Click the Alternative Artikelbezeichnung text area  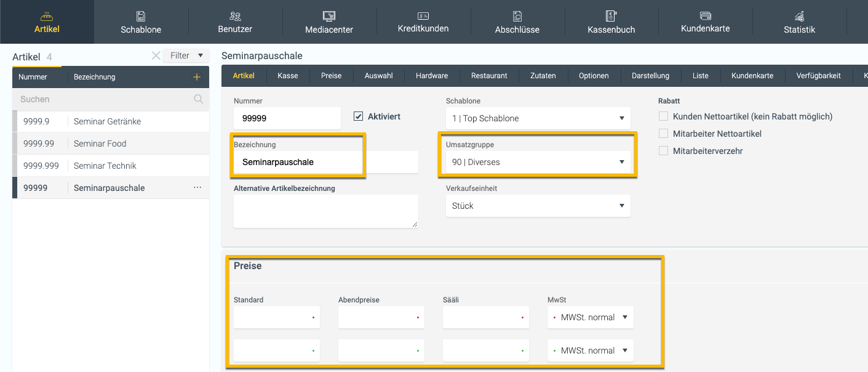coord(325,211)
